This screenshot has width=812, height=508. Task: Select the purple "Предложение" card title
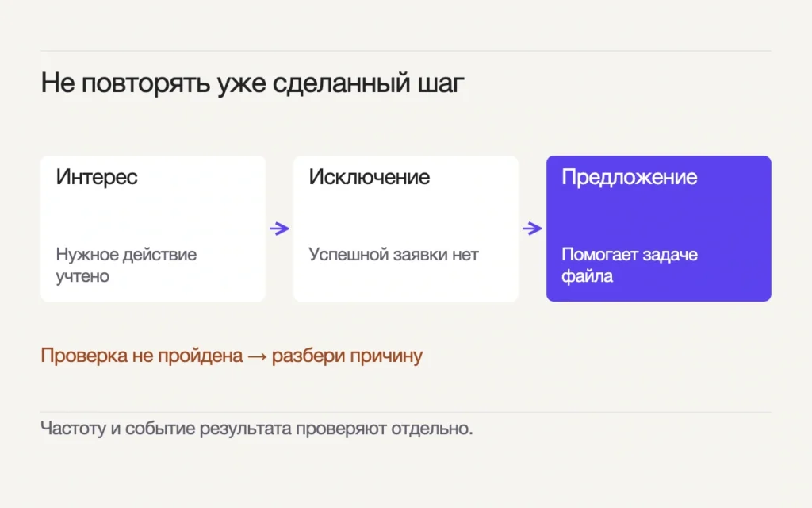(629, 177)
